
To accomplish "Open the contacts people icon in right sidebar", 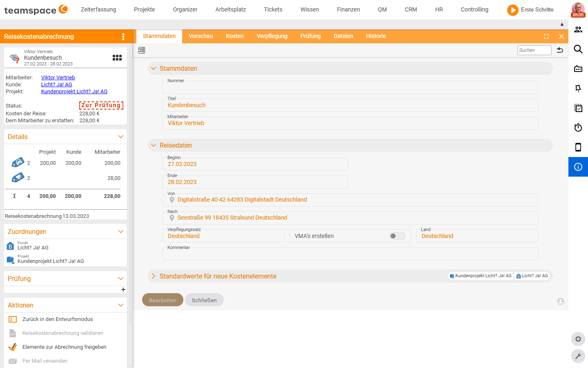I will coord(578,29).
